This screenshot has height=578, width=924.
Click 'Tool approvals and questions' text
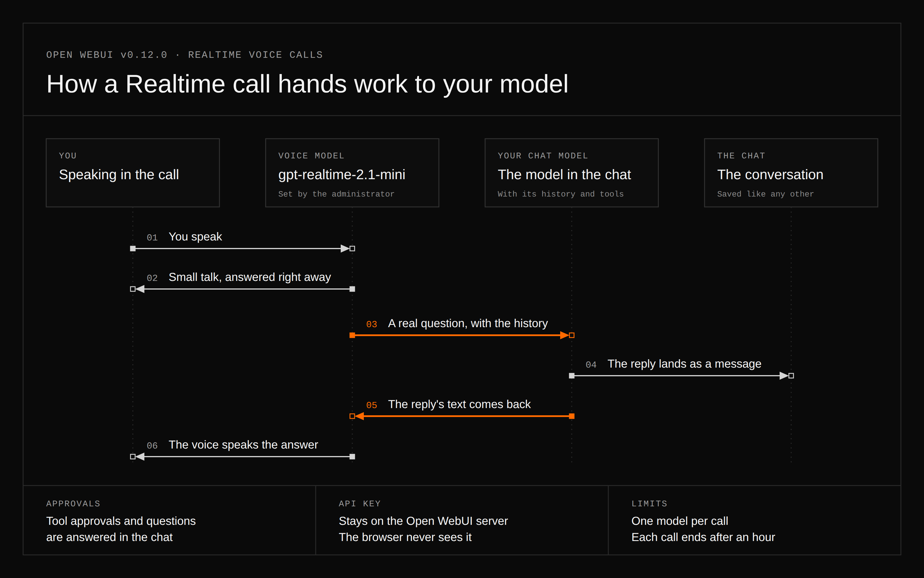click(121, 521)
